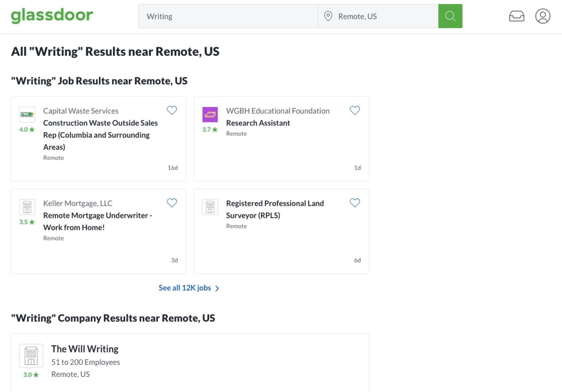Click the WGBH purple logo
Image resolution: width=562 pixels, height=392 pixels.
point(210,115)
